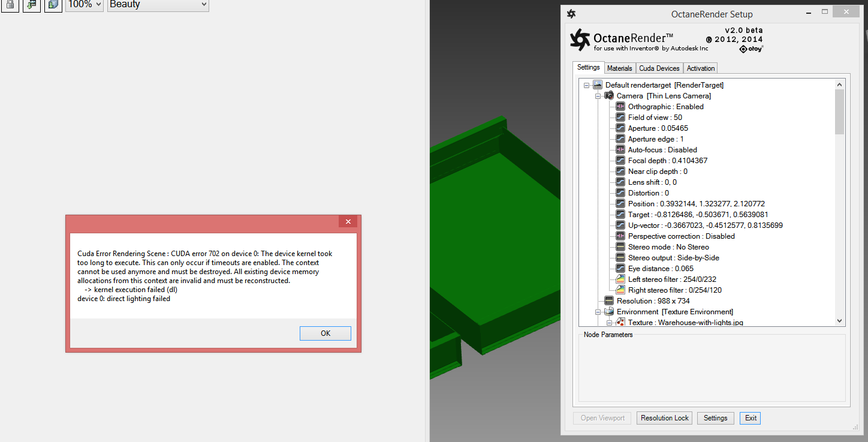Pick the Left stereo filter color
Screen dimensions: 868x442
tap(620, 279)
